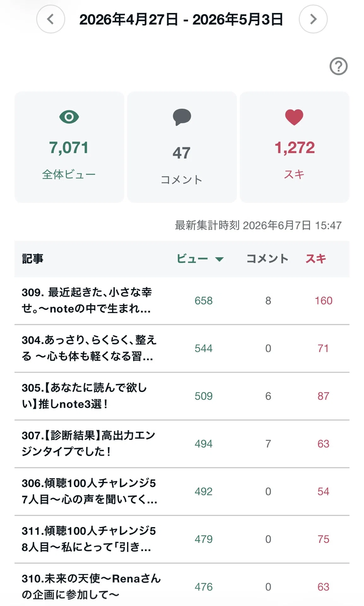Image resolution: width=364 pixels, height=606 pixels.
Task: Go to previous week with left arrow
Action: [x=50, y=19]
